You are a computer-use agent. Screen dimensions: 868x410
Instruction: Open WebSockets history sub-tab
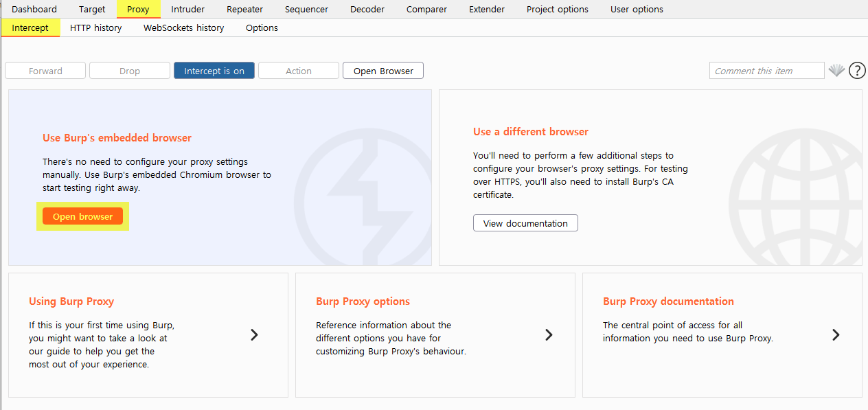[184, 27]
